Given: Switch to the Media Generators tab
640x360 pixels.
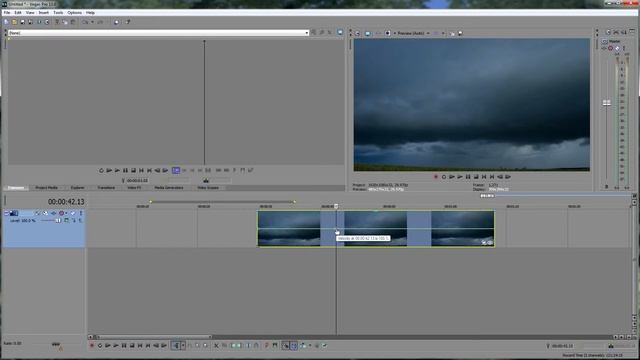Looking at the screenshot, I should [x=169, y=188].
